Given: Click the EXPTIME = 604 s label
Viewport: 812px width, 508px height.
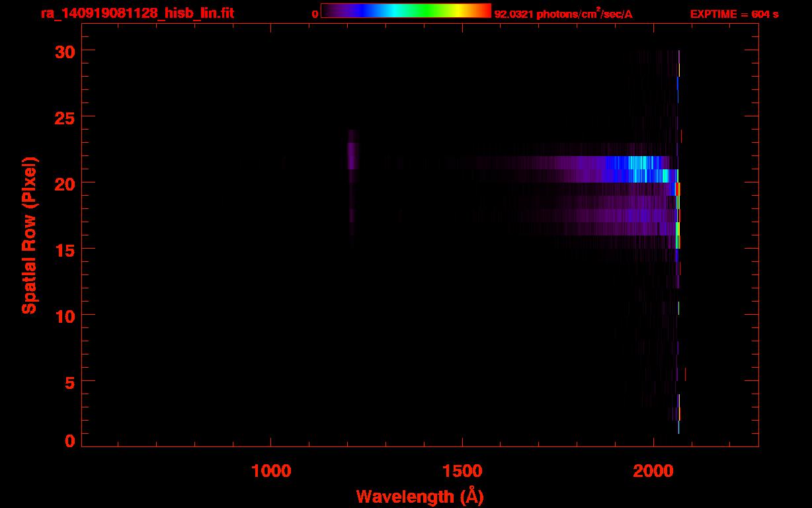Looking at the screenshot, I should click(x=734, y=14).
